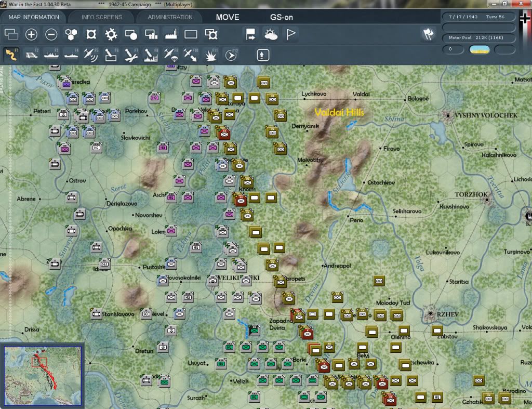The width and height of the screenshot is (532, 409).
Task: Click the Velizh town label
Action: [241, 381]
